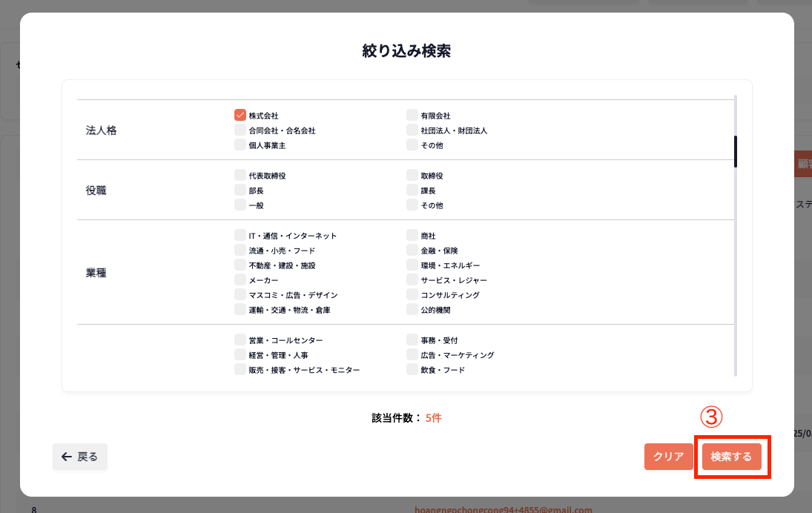Go back with the 戻る button

pos(80,457)
